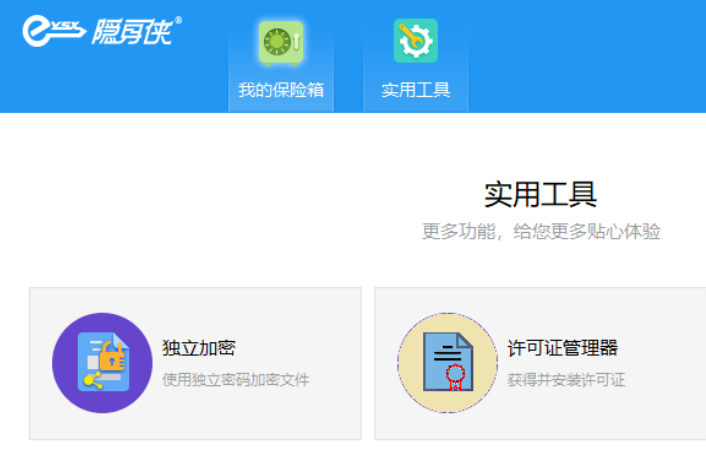Click the 实用工具 page heading

click(x=540, y=195)
